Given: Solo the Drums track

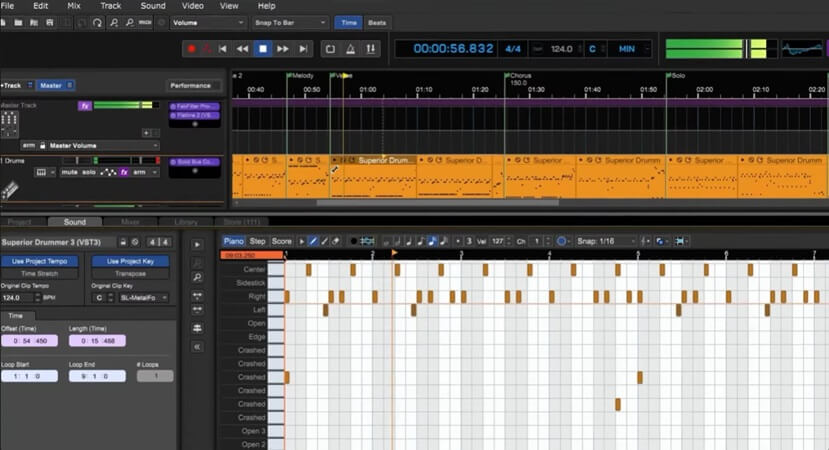Looking at the screenshot, I should pyautogui.click(x=89, y=172).
